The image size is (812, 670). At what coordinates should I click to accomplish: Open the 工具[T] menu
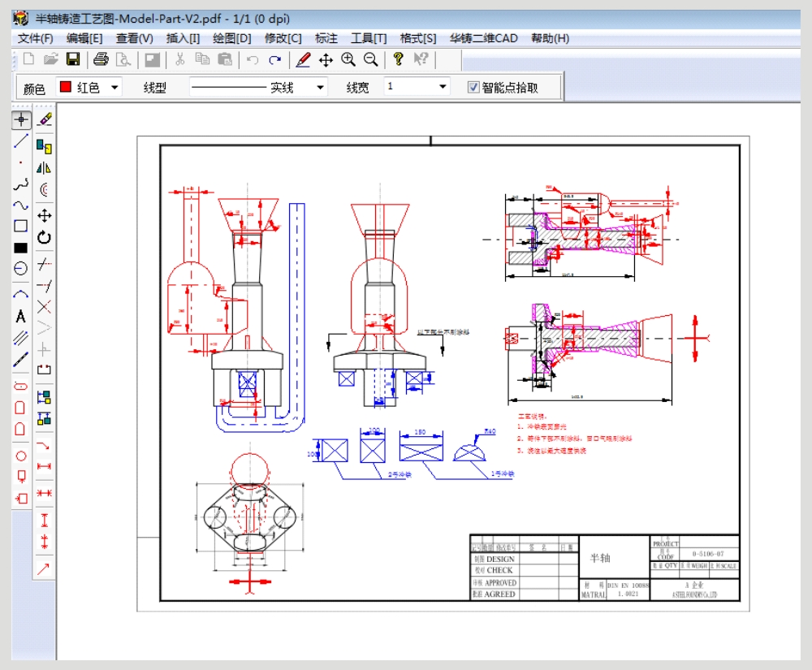pos(369,38)
